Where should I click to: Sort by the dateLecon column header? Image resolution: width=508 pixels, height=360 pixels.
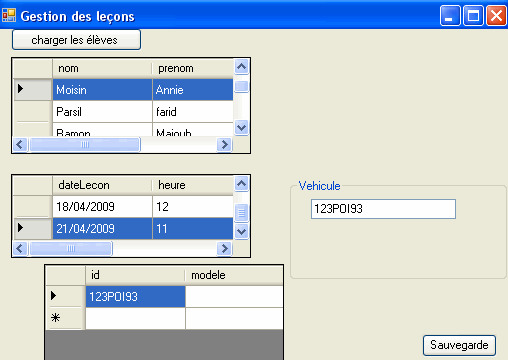[102, 185]
